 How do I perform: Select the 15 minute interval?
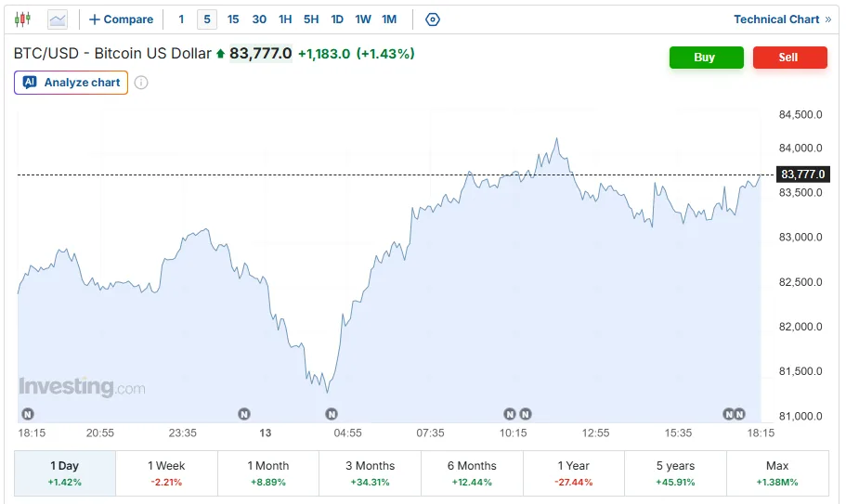[233, 19]
